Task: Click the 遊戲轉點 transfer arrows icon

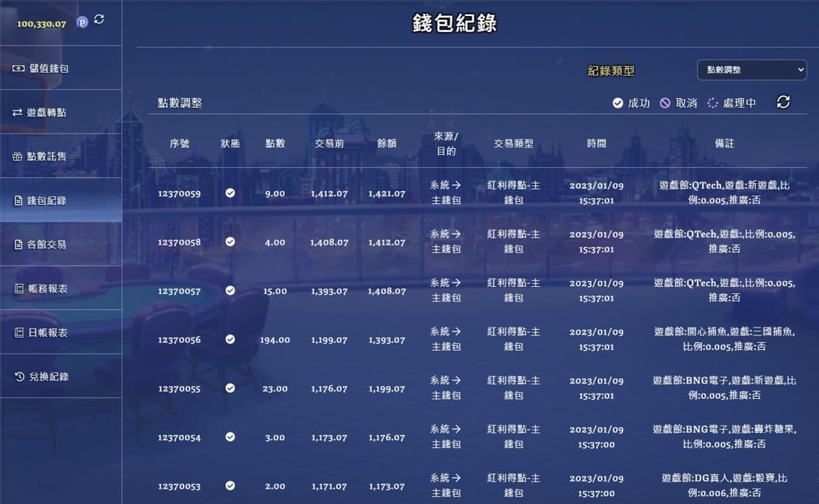Action: click(17, 112)
